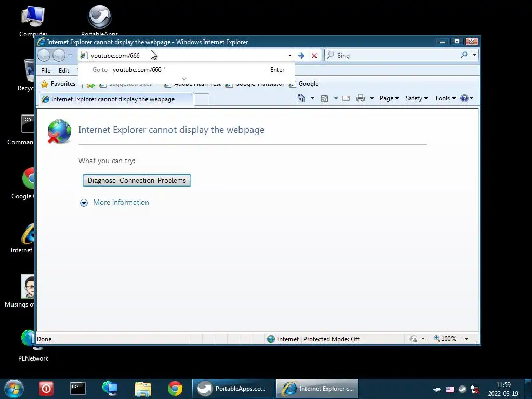Open the Tools menu
Image resolution: width=532 pixels, height=399 pixels.
(445, 98)
